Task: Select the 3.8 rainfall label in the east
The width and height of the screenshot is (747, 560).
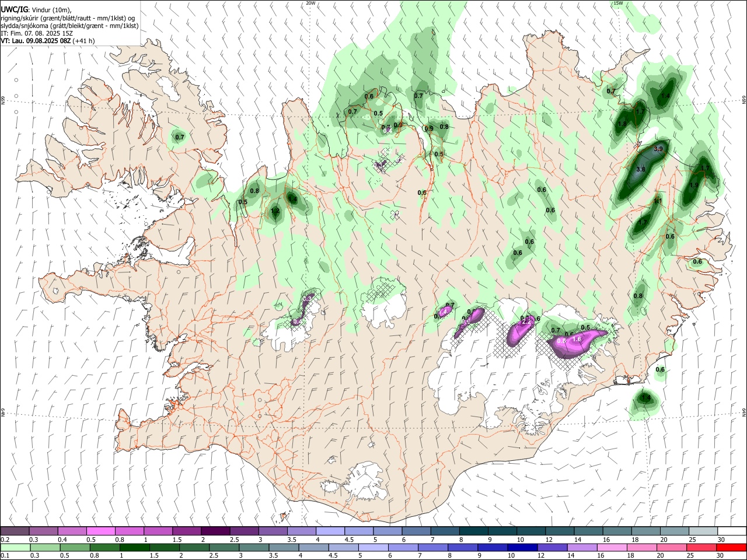Action: (x=640, y=169)
